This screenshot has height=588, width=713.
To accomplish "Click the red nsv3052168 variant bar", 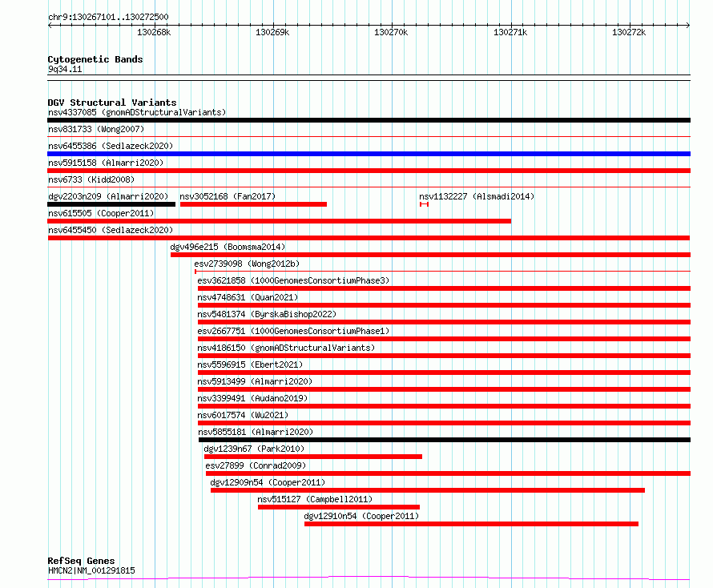I will point(253,204).
